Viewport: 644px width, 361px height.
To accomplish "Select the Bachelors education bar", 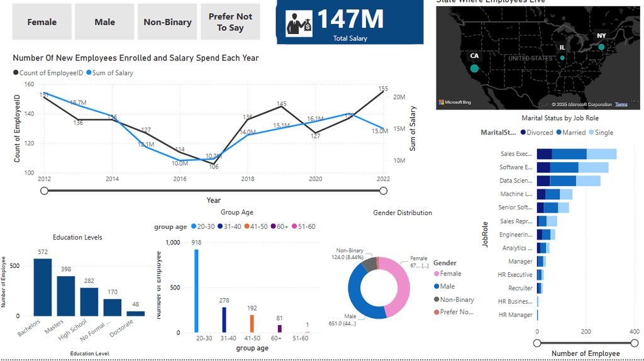I will [x=43, y=287].
